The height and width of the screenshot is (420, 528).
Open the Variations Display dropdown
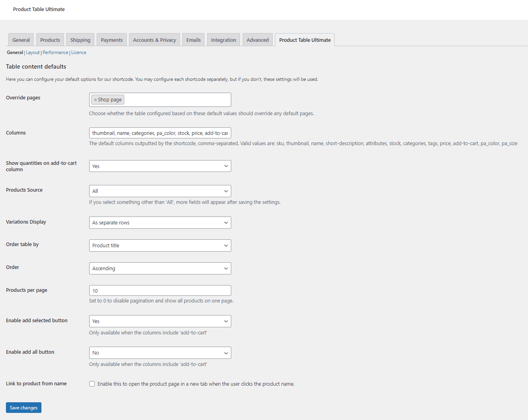click(x=160, y=222)
